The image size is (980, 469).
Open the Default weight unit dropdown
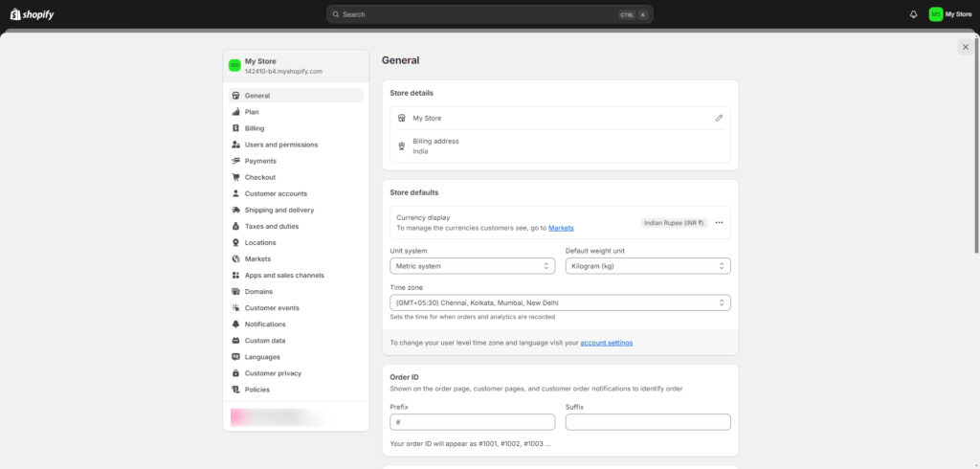(648, 266)
